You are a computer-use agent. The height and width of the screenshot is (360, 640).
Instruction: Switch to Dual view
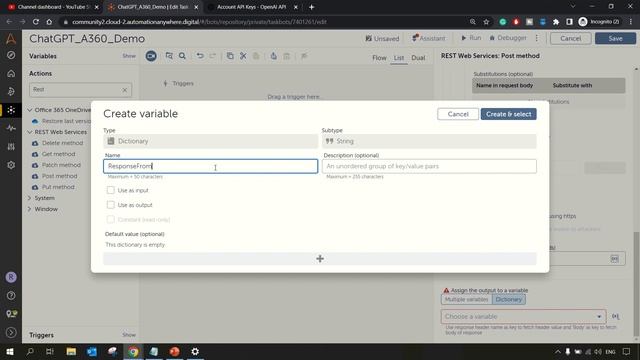point(418,58)
